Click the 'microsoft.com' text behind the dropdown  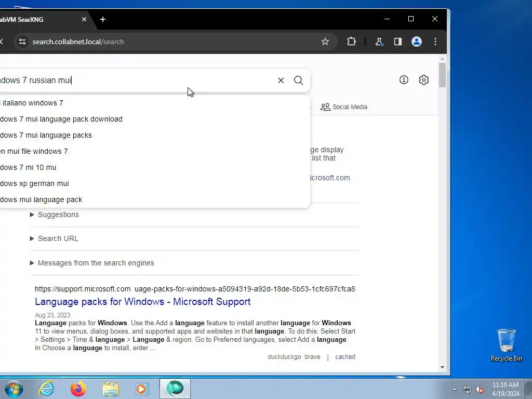(330, 178)
